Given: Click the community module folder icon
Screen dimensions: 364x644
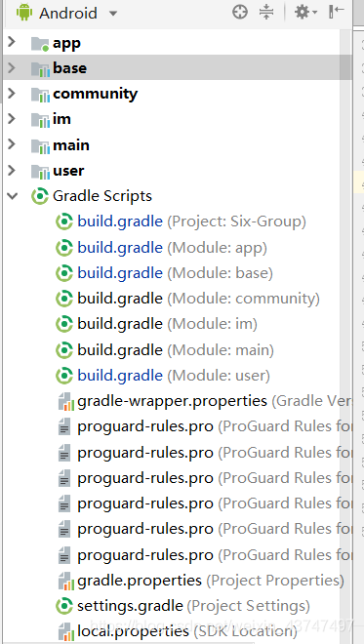Looking at the screenshot, I should pyautogui.click(x=40, y=95).
